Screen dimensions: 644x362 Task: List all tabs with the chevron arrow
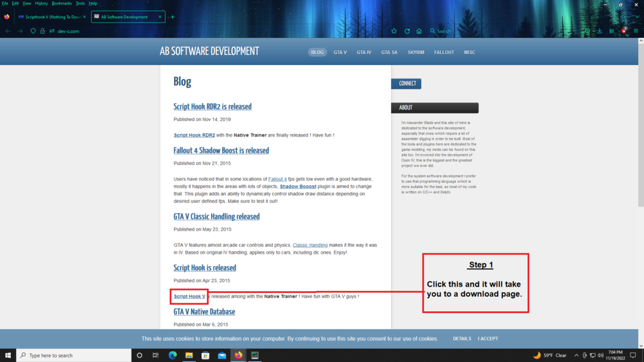pos(637,17)
